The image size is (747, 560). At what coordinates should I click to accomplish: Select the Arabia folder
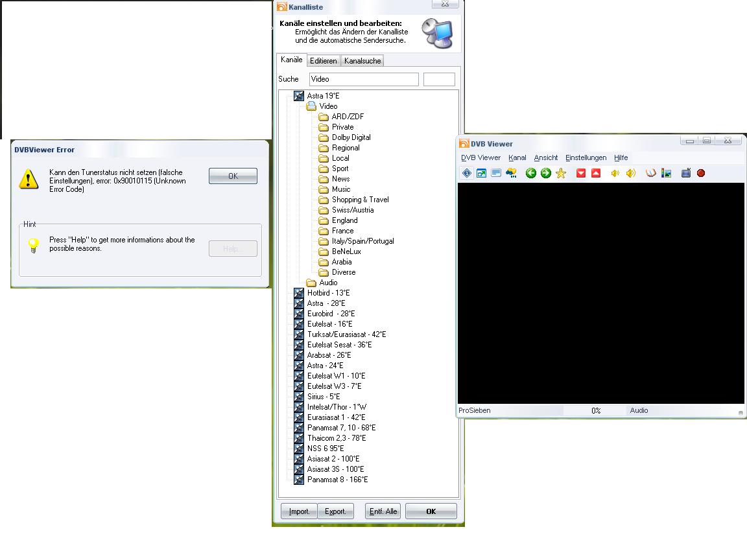click(x=342, y=262)
